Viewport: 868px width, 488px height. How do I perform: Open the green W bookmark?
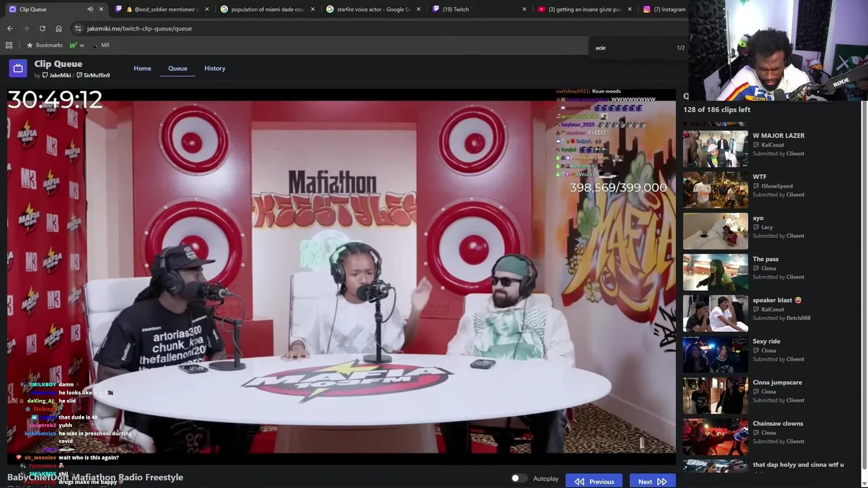click(x=77, y=45)
